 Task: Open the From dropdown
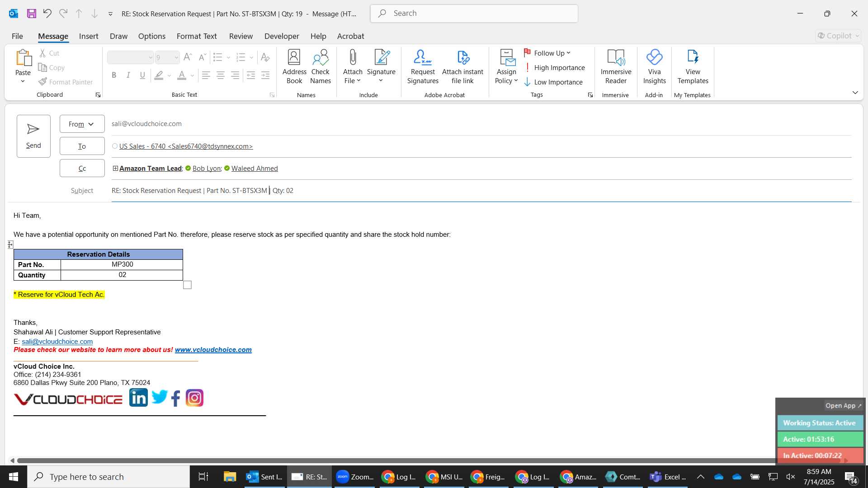(82, 124)
